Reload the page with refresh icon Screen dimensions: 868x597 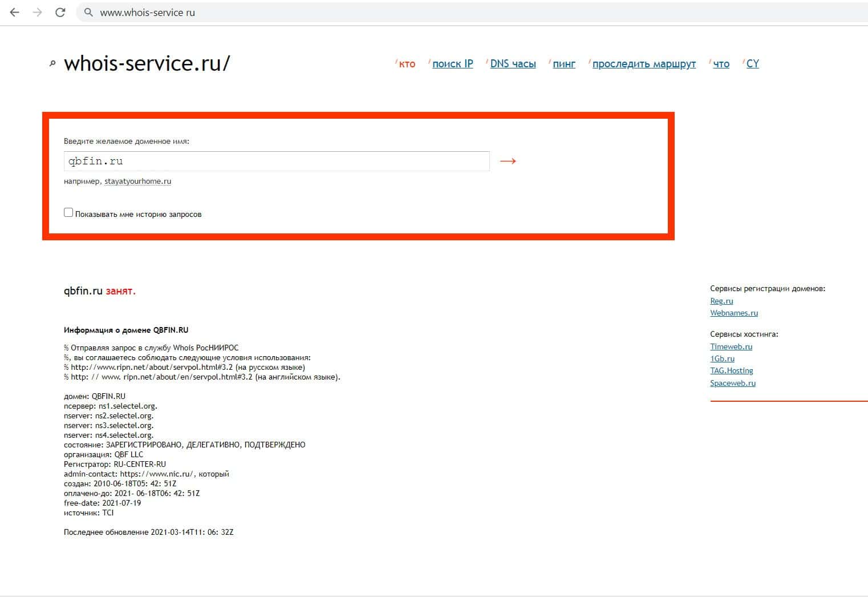click(60, 13)
